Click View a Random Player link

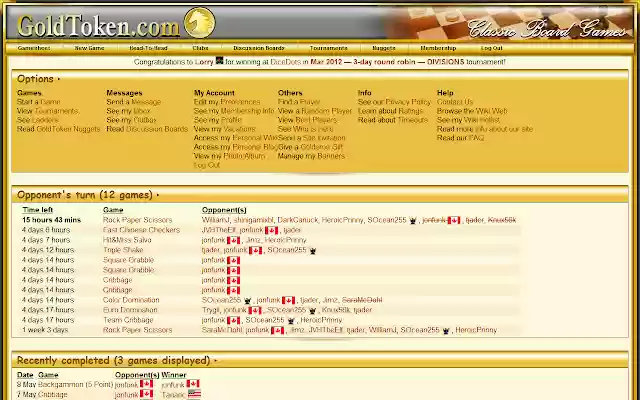[315, 111]
